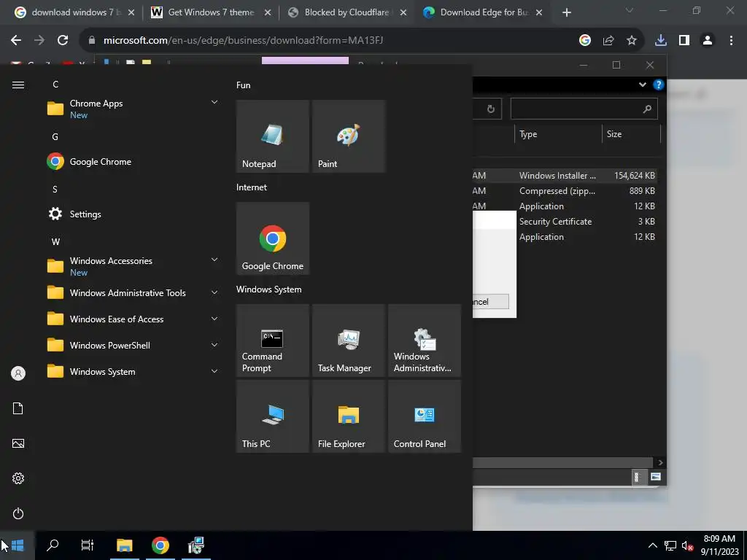Click the share page icon in the address bar

pyautogui.click(x=608, y=41)
